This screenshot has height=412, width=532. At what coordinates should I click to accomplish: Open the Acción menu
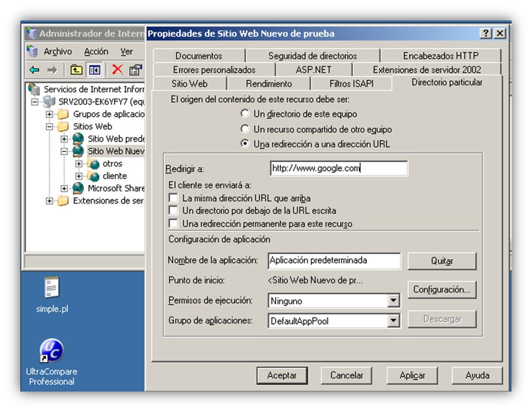(96, 52)
